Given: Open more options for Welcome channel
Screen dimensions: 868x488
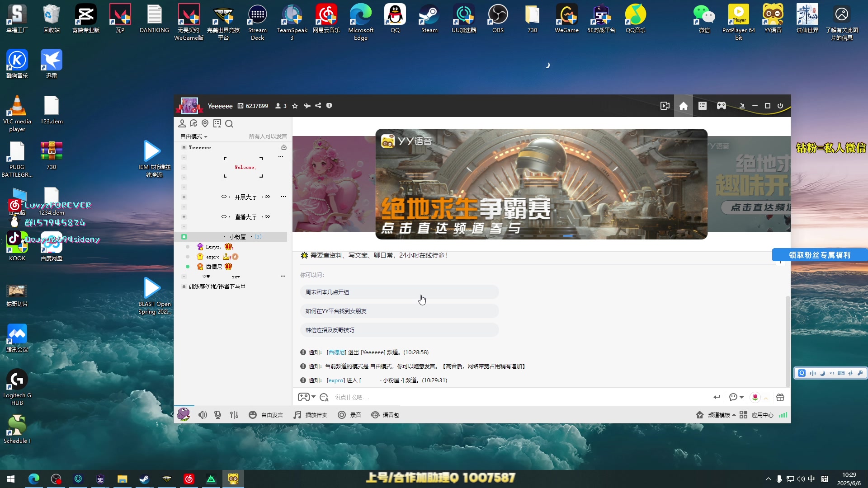Looking at the screenshot, I should click(x=281, y=157).
